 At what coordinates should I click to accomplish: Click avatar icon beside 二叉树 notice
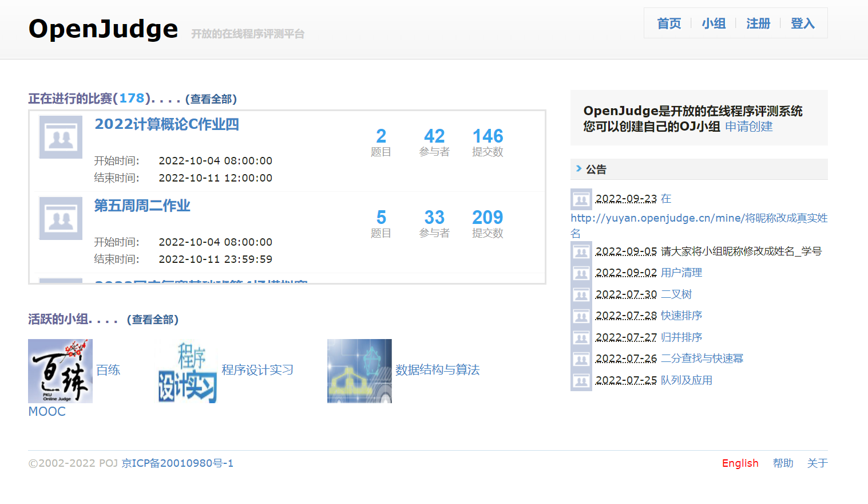tap(581, 295)
